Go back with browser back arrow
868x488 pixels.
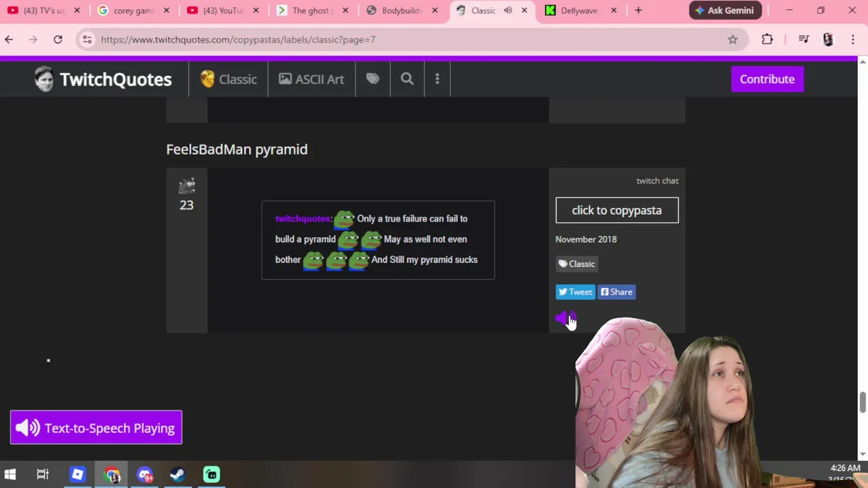(x=9, y=39)
